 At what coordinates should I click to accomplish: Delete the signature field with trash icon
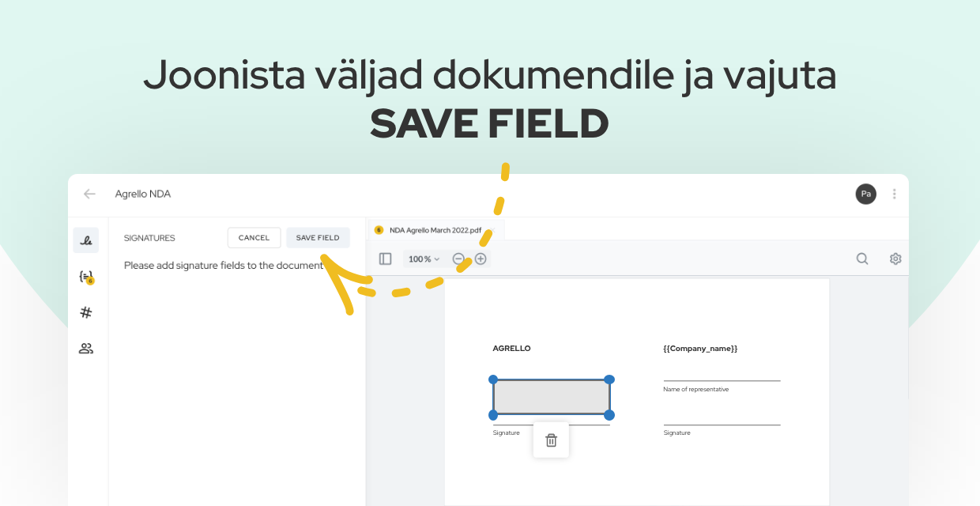pos(552,440)
